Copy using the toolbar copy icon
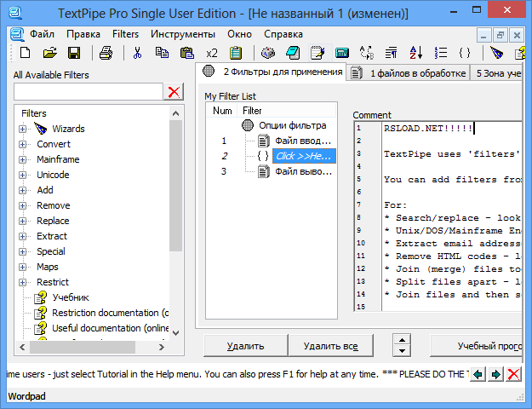The image size is (532, 409). (x=162, y=53)
